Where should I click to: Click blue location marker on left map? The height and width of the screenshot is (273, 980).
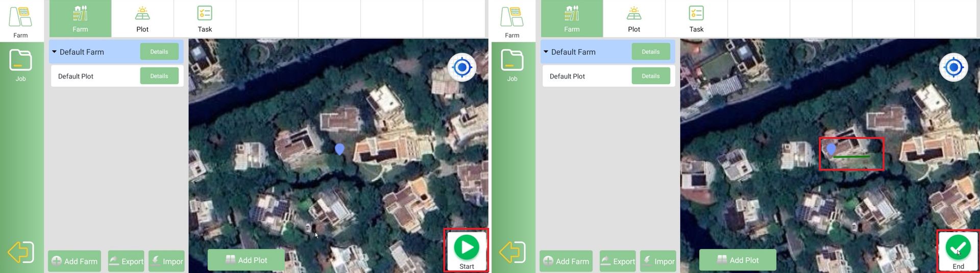pyautogui.click(x=339, y=148)
